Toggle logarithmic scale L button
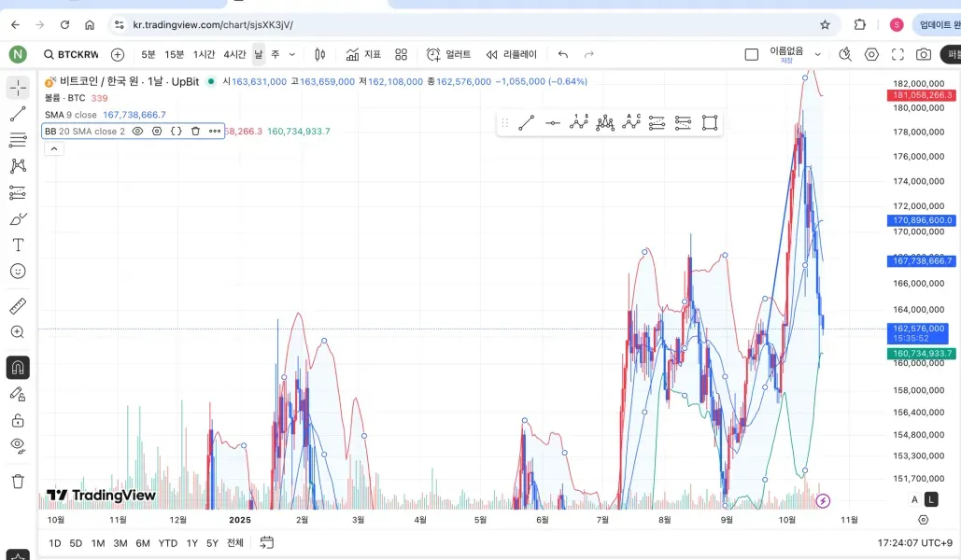The image size is (961, 560). 931,499
